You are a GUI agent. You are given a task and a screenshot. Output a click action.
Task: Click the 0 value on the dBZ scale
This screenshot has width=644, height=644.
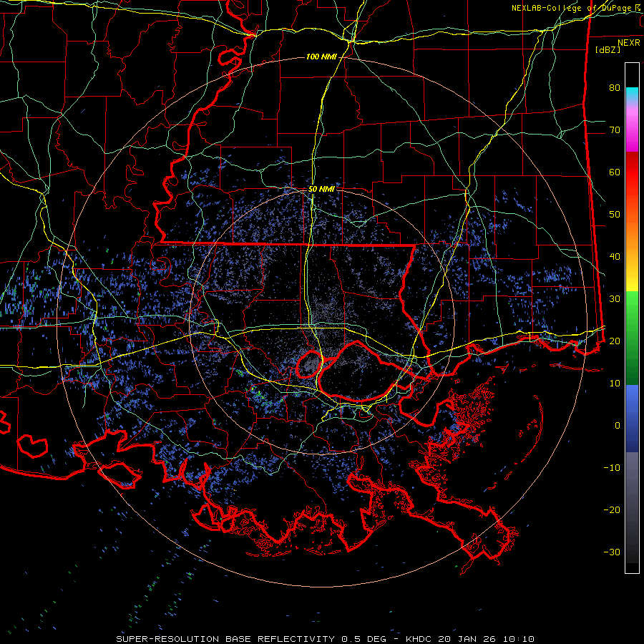point(618,426)
